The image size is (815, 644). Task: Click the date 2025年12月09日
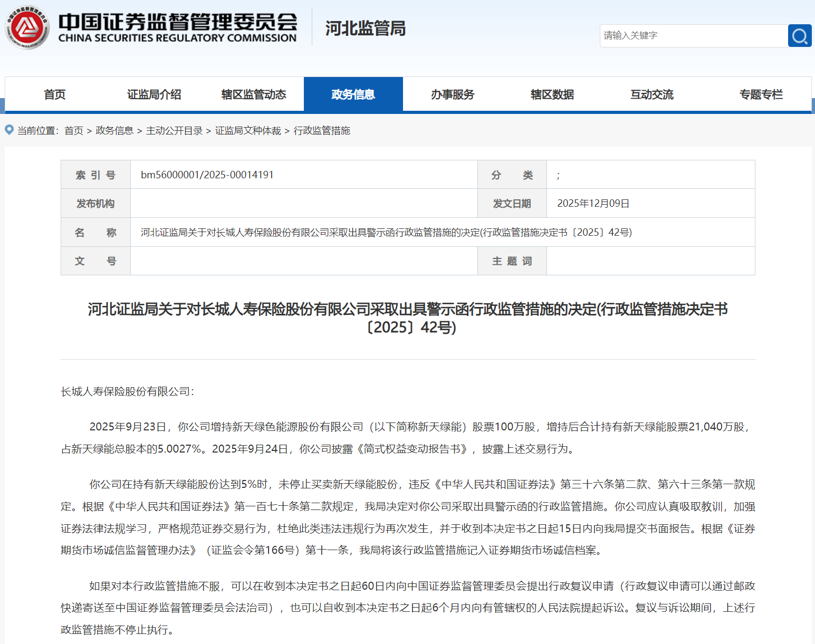coord(593,203)
